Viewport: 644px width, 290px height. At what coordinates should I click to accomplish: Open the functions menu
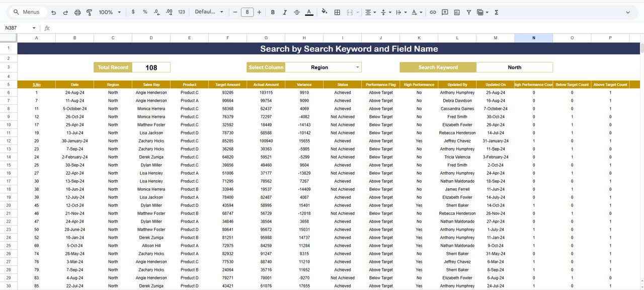(496, 12)
